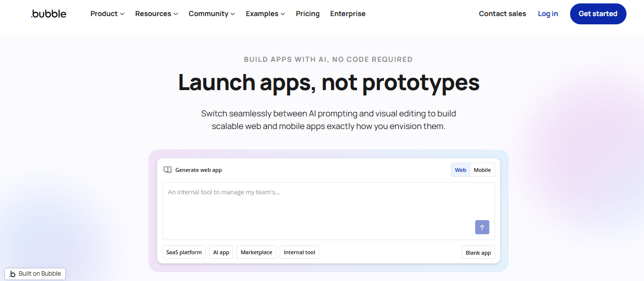The width and height of the screenshot is (644, 281).
Task: Choose the SaaS platform suggestion chip
Action: tap(184, 252)
